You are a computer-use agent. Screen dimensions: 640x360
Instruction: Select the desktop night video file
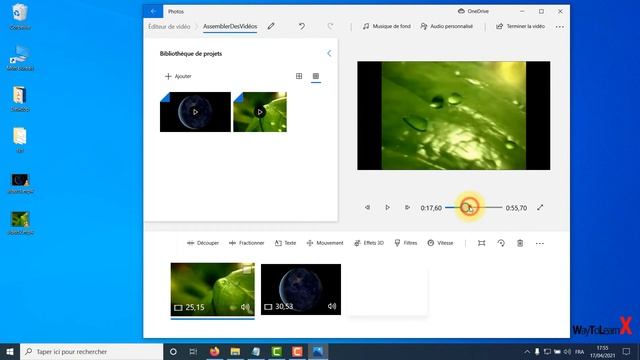pyautogui.click(x=20, y=182)
